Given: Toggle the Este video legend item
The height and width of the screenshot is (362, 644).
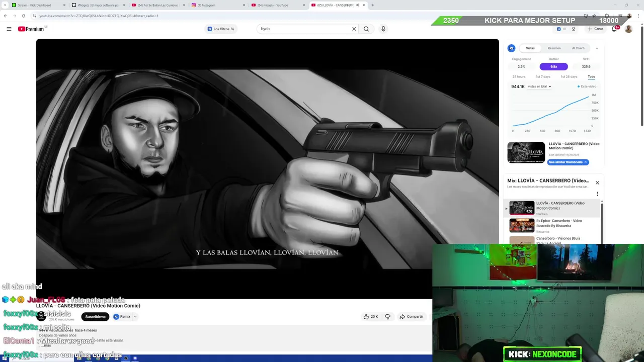Looking at the screenshot, I should [x=587, y=86].
